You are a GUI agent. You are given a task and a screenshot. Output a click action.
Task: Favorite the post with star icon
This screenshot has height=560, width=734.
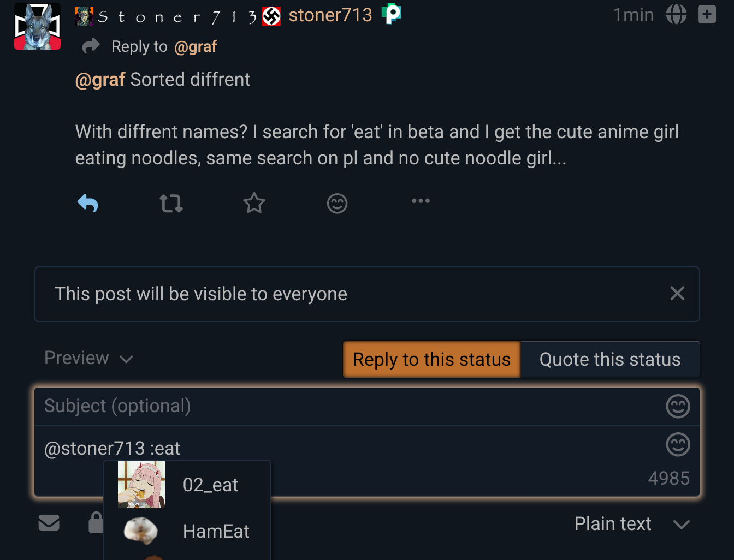254,204
